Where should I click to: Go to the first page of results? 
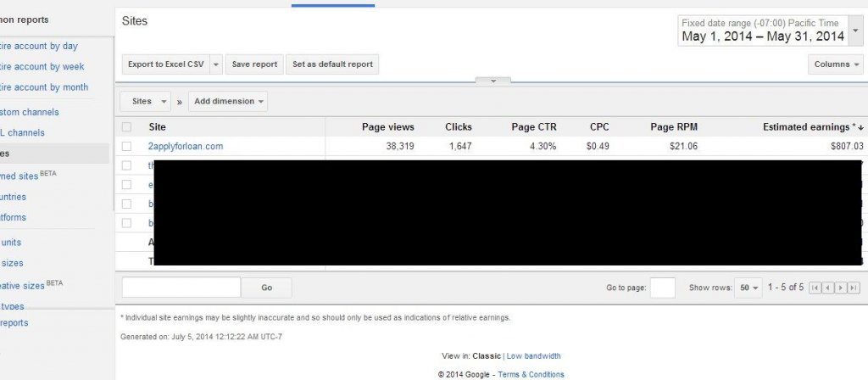(815, 288)
